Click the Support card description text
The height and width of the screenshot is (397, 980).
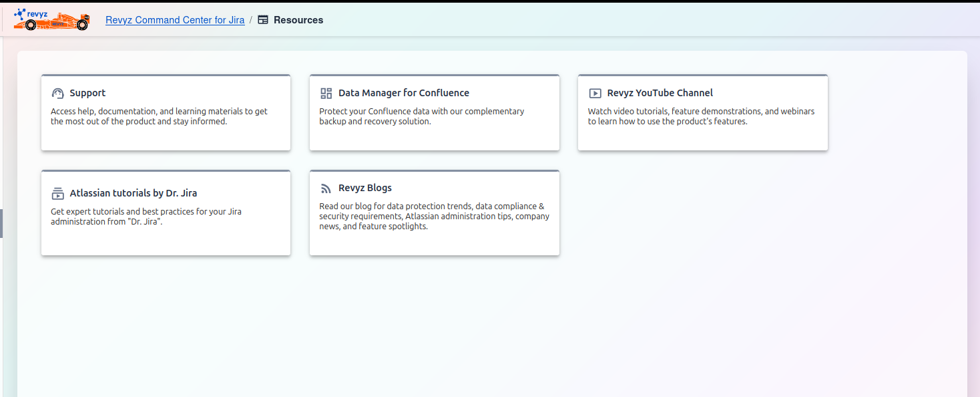point(159,116)
